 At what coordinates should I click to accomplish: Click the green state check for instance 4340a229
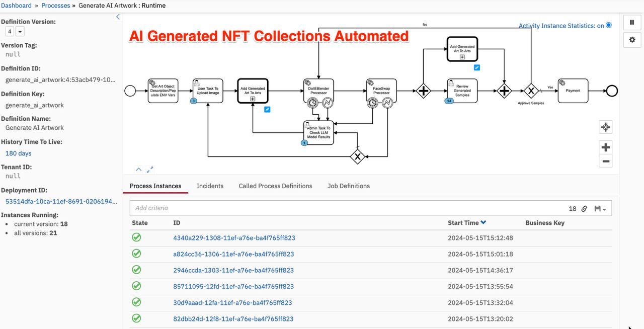(x=136, y=237)
